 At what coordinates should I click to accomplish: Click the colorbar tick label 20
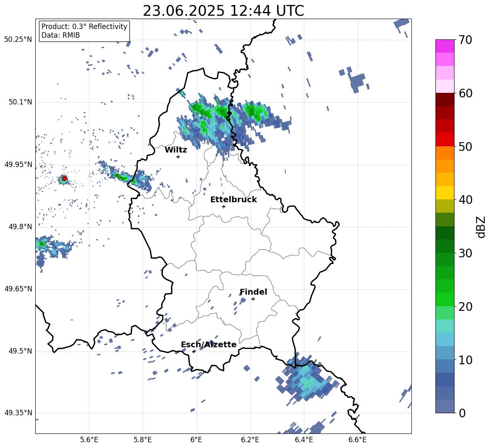(x=465, y=307)
